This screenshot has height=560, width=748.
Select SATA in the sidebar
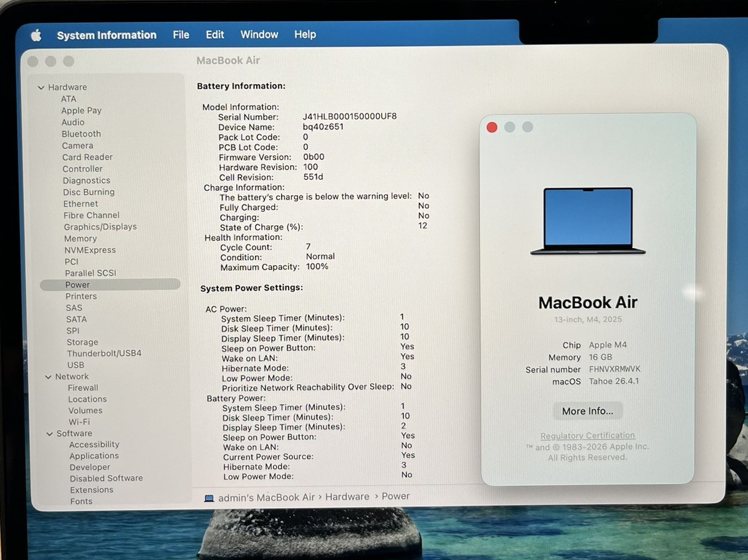point(77,319)
